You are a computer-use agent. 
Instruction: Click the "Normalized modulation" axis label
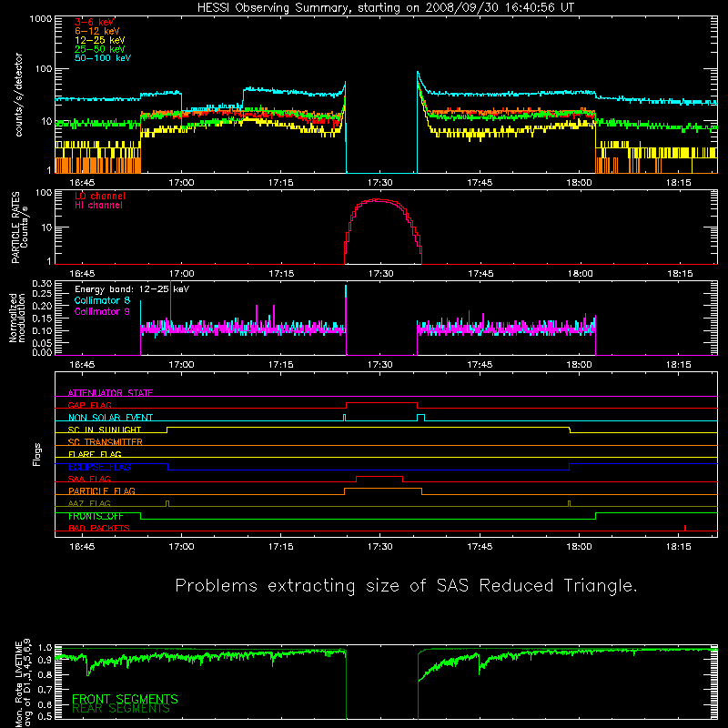pos(17,318)
